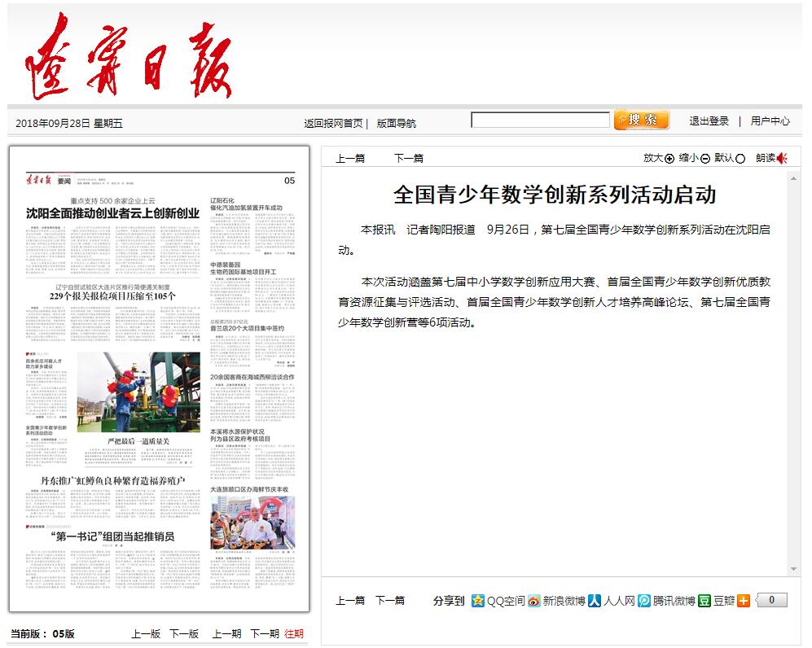Share to QQ空间 via star icon
The width and height of the screenshot is (812, 648).
pyautogui.click(x=477, y=601)
